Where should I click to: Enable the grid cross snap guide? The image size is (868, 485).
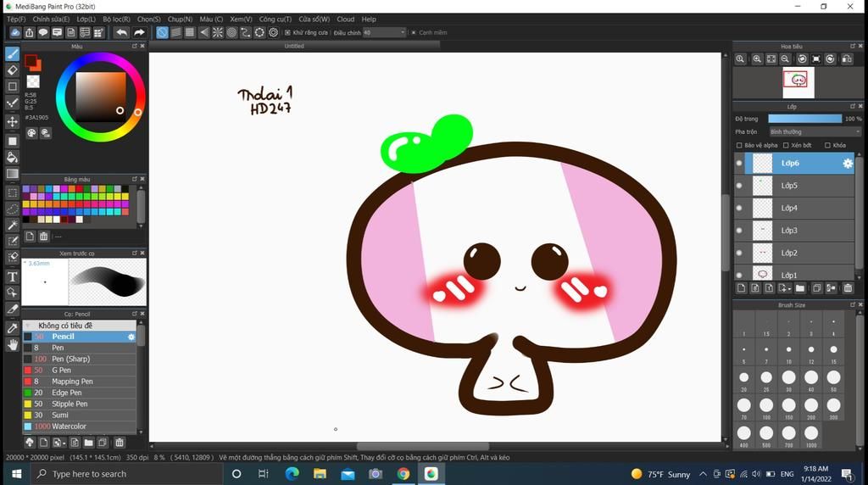click(x=190, y=33)
